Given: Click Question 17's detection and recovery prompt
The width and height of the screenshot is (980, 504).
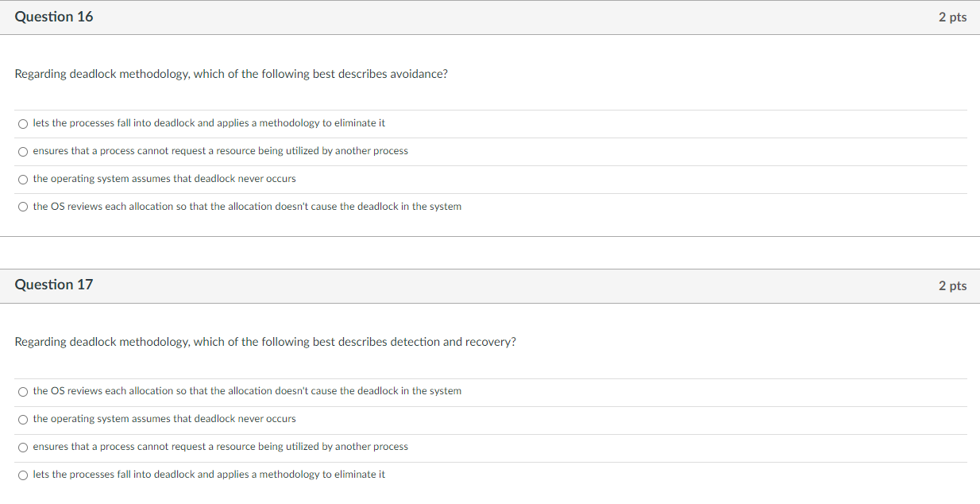Looking at the screenshot, I should (x=266, y=342).
